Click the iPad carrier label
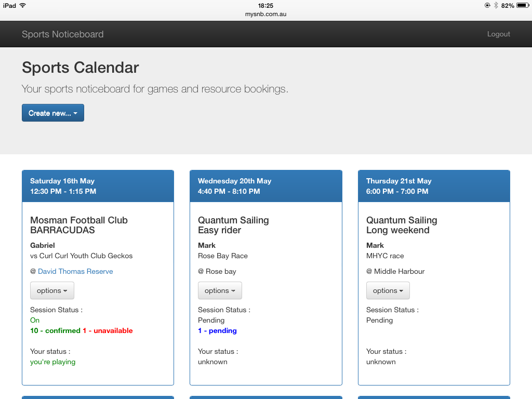Screen dimensions: 532x399 coord(9,5)
